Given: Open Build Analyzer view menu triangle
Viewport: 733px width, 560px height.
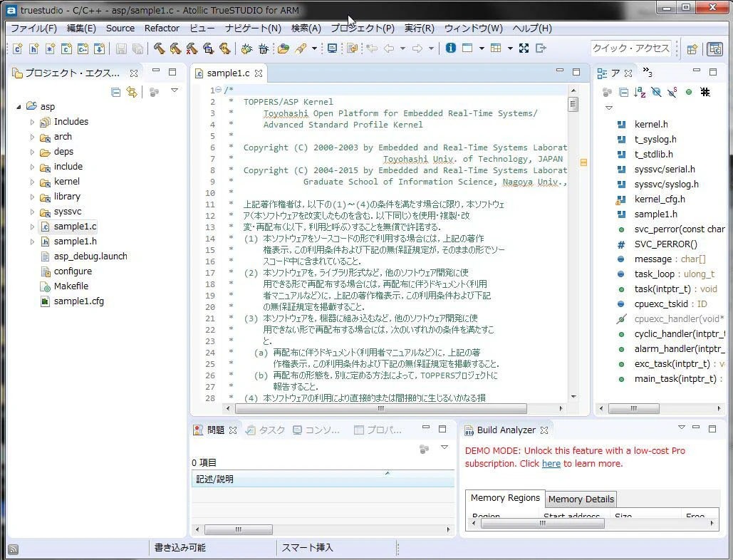Looking at the screenshot, I should [x=682, y=427].
